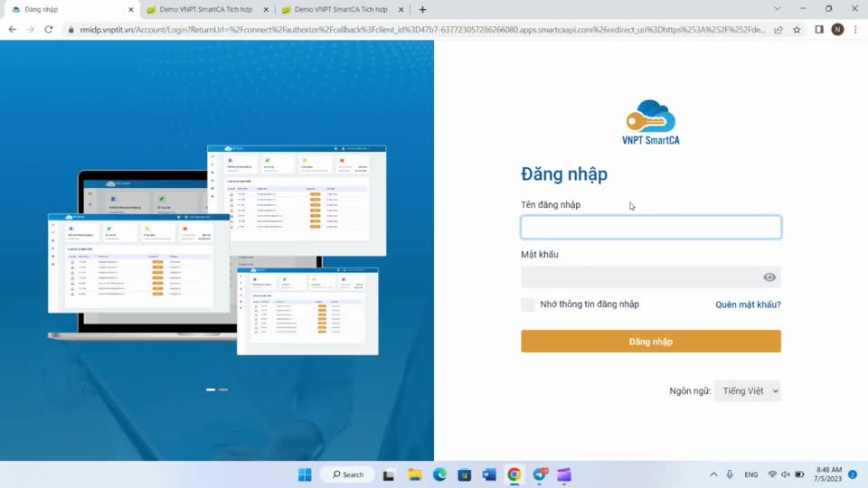This screenshot has height=488, width=868.
Task: Open the Chrome three-dot menu
Action: (x=855, y=29)
